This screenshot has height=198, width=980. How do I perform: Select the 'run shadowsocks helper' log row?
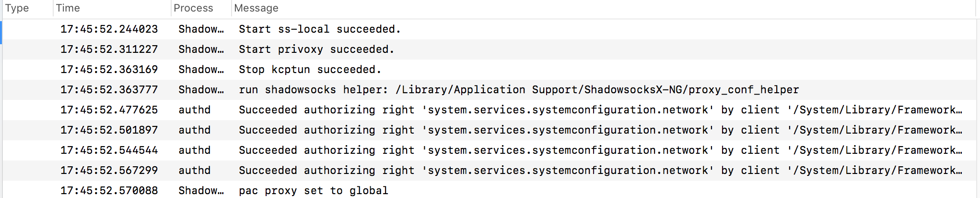490,90
